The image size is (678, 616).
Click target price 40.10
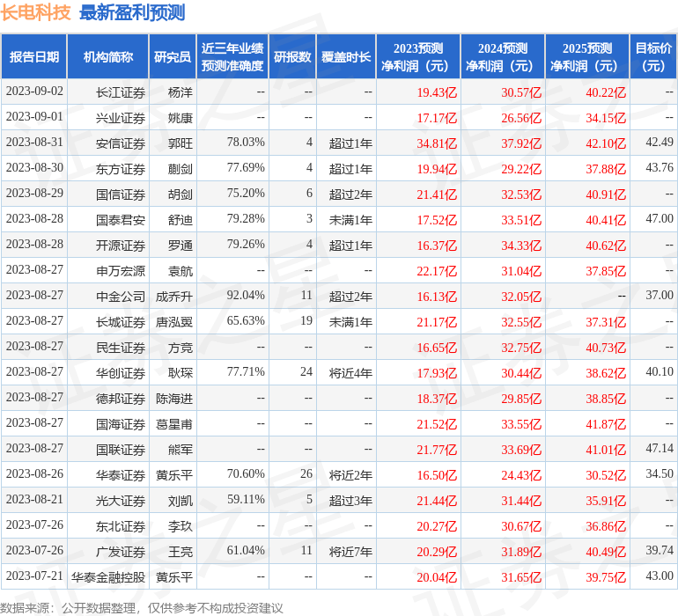click(x=660, y=371)
